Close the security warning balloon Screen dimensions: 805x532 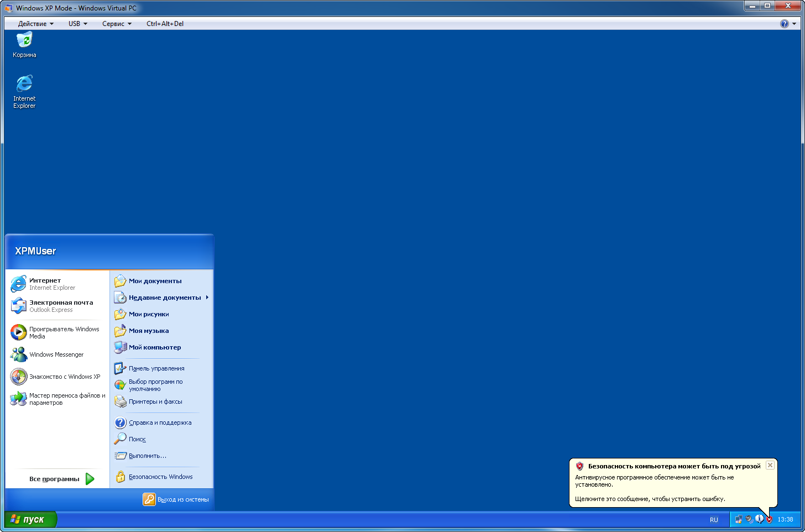point(770,466)
